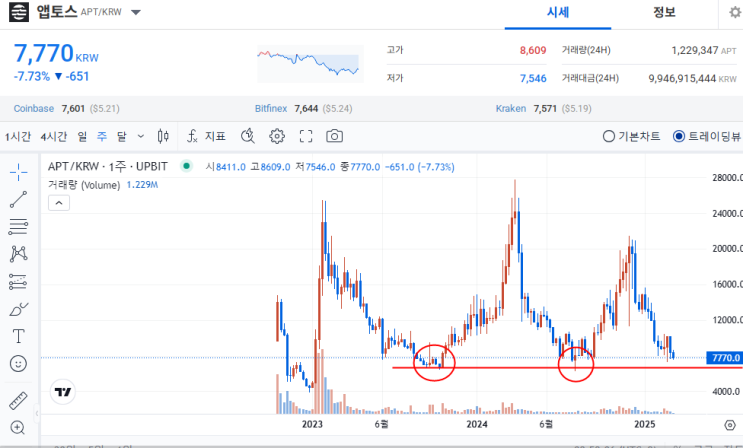Click the 앱토스 coin name heading

tap(57, 11)
